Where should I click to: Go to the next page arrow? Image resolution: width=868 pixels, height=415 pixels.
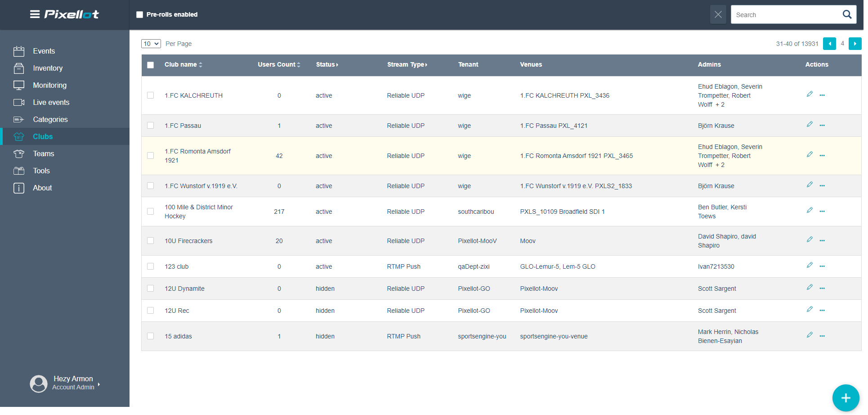tap(855, 44)
